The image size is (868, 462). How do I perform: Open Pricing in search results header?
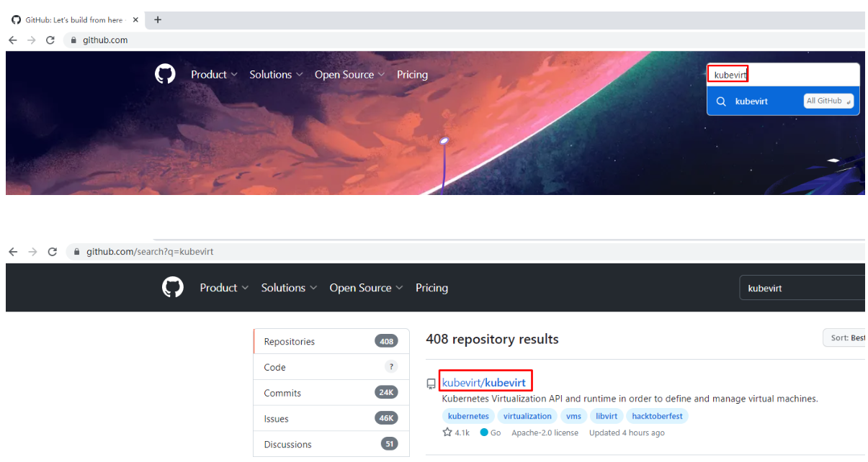pyautogui.click(x=431, y=288)
